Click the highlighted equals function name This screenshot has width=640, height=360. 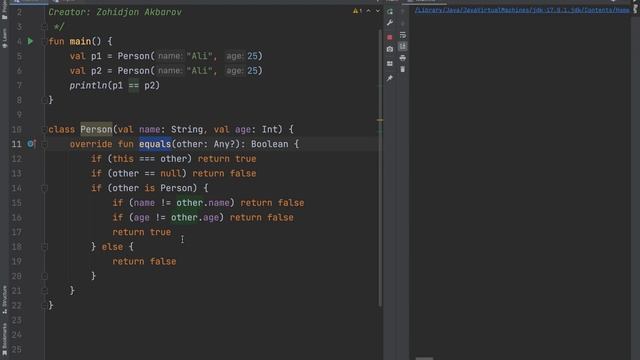[155, 144]
